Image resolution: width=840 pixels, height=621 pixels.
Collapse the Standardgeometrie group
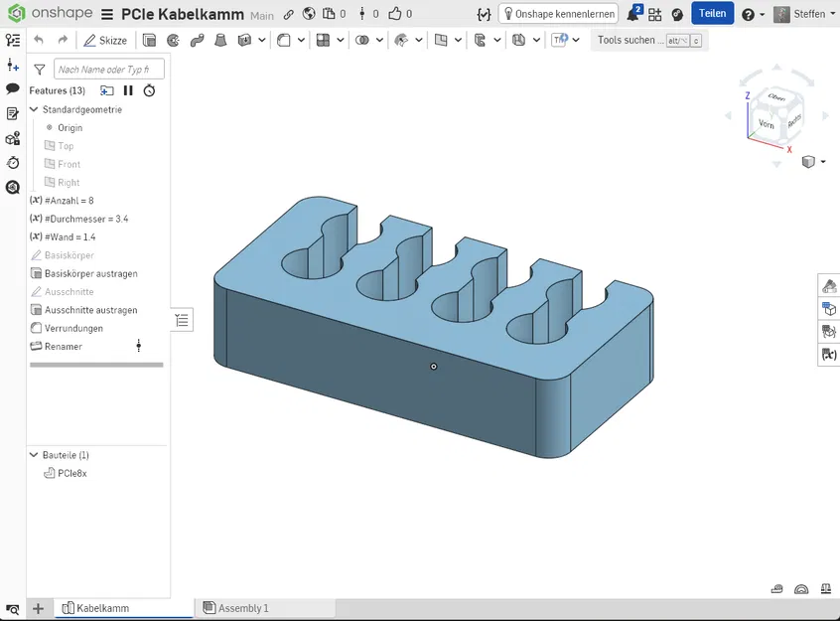tap(35, 109)
